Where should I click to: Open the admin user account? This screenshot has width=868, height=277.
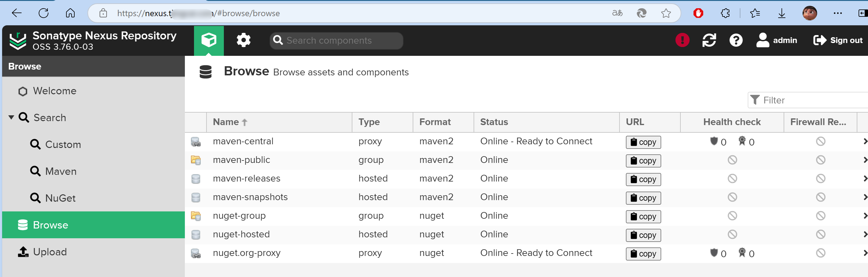click(x=777, y=41)
